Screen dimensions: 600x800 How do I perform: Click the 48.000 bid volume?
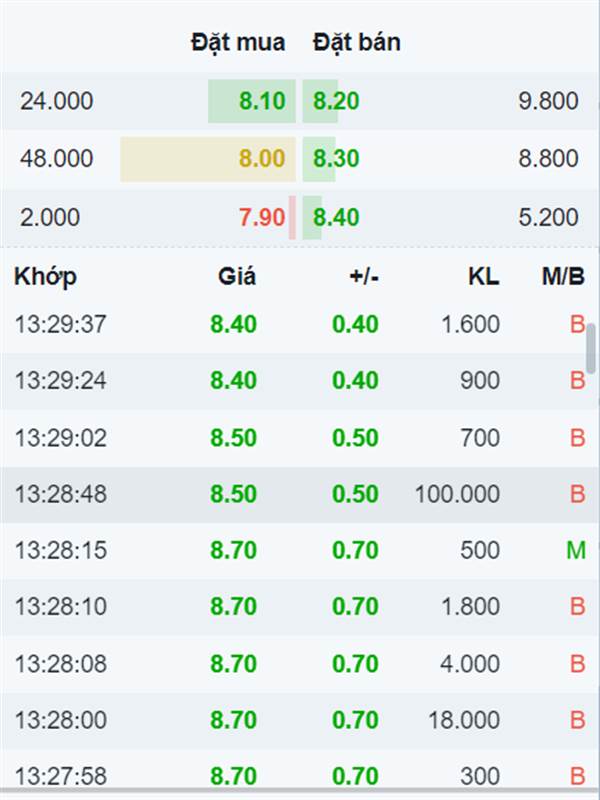(x=57, y=159)
